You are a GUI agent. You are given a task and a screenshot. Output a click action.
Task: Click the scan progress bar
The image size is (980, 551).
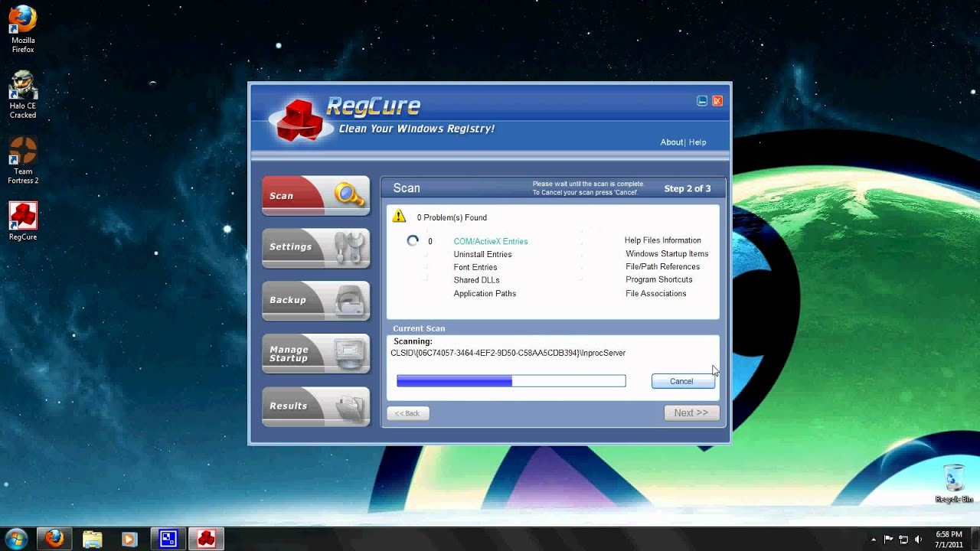[x=511, y=381]
